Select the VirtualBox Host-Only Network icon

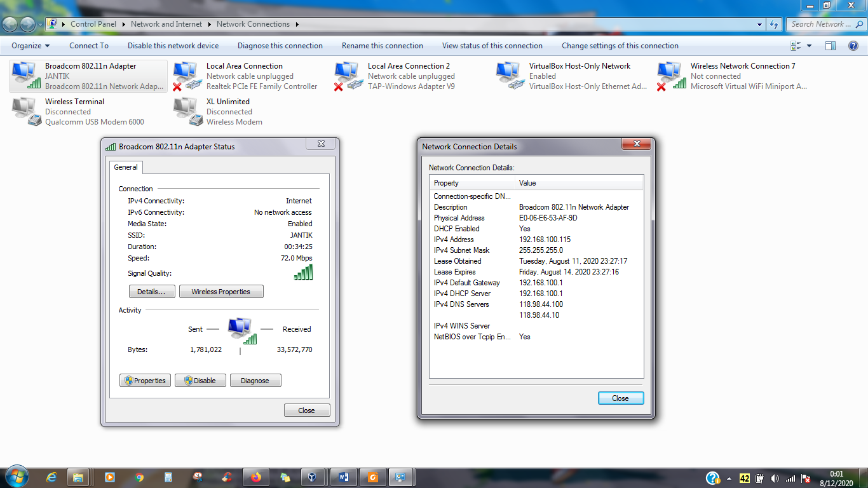(x=510, y=76)
